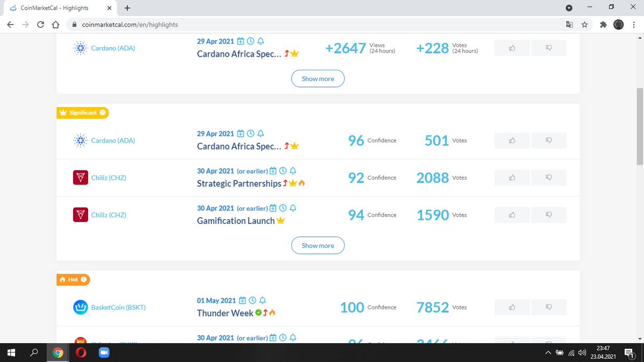Downvote the top Cardano Africa Special event
The image size is (644, 362).
(x=548, y=48)
